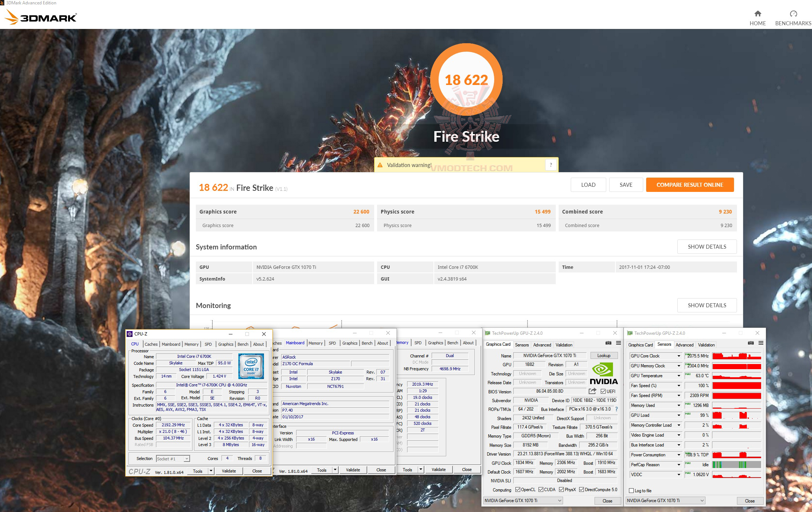
Task: Open the Socket #1 selection dropdown in CPU-Z
Action: (186, 459)
